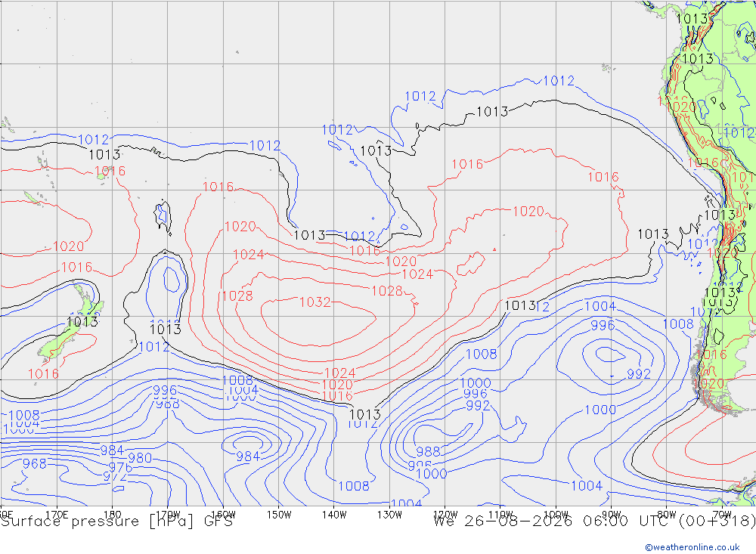Click the 980 isobar label
This screenshot has height=554, width=756.
pyautogui.click(x=140, y=457)
